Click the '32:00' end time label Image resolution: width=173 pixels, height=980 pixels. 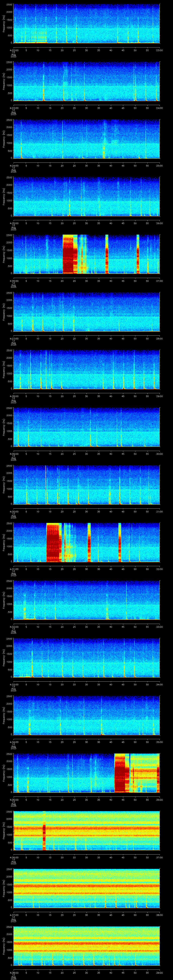[160, 569]
